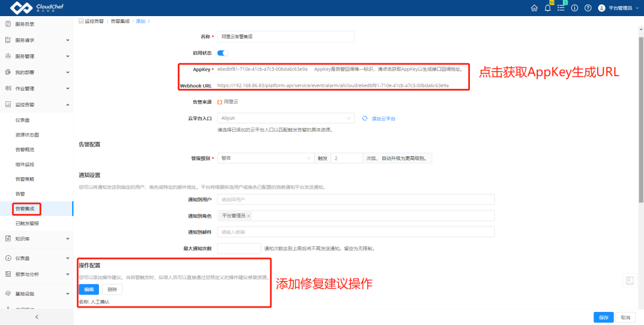This screenshot has width=644, height=325.
Task: Click the info circle icon in header
Action: pos(575,8)
